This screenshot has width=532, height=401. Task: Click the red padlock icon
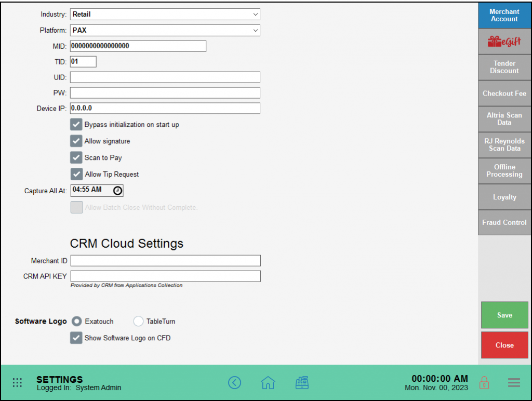[x=484, y=383]
